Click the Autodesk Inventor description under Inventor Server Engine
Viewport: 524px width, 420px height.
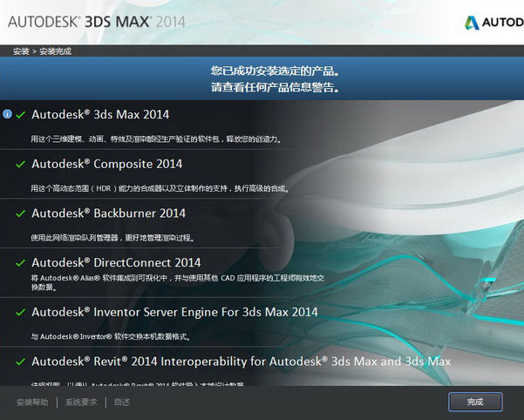111,337
